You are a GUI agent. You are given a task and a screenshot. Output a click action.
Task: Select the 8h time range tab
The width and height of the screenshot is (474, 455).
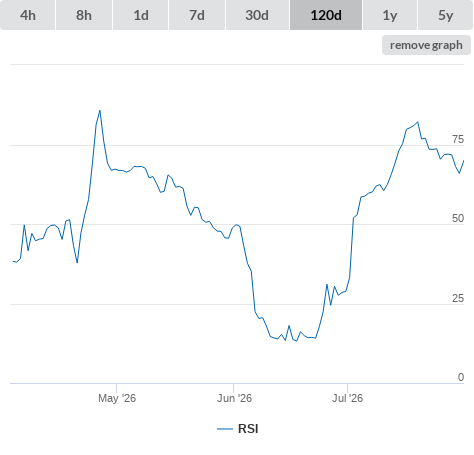tap(84, 15)
